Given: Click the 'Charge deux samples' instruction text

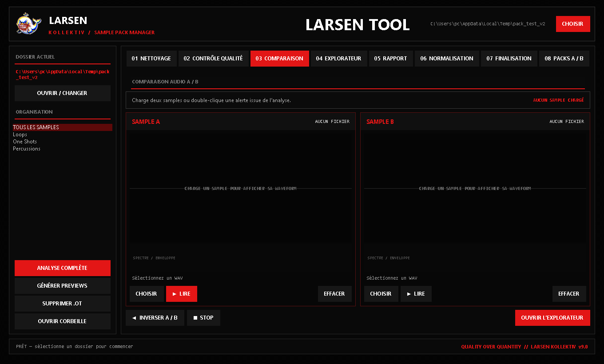Looking at the screenshot, I should pyautogui.click(x=211, y=100).
